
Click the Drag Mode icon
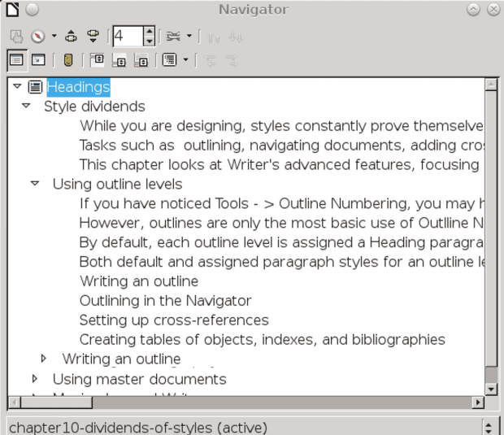[x=173, y=36]
